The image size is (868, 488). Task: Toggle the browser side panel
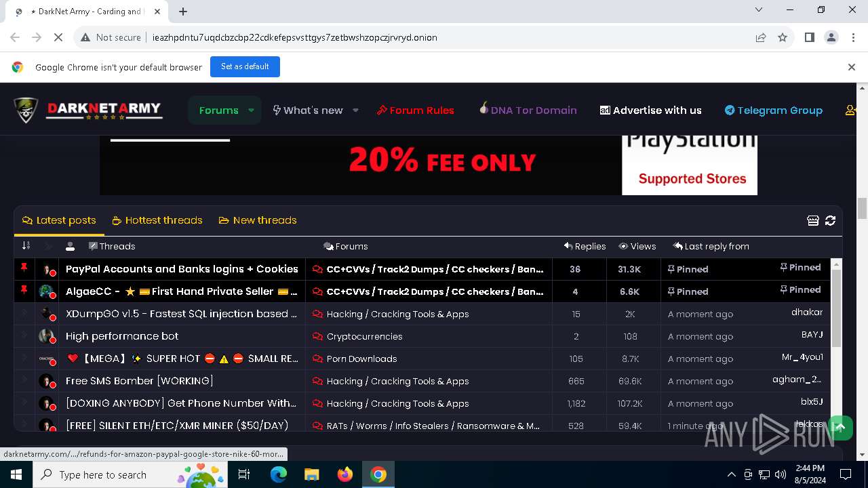pyautogui.click(x=809, y=37)
